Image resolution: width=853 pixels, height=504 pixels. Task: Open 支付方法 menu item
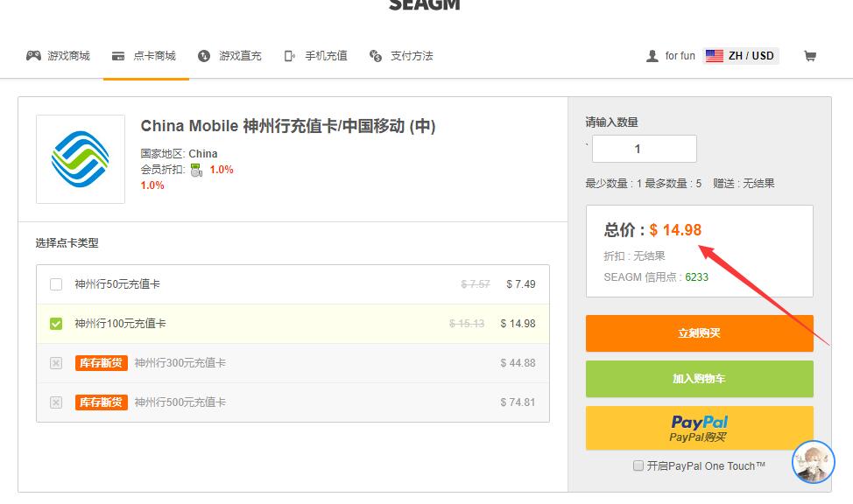(x=412, y=55)
